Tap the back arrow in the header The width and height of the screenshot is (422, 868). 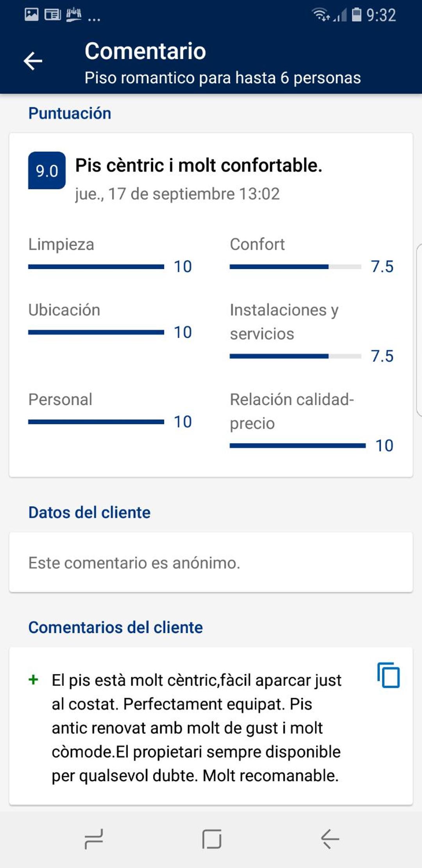point(33,61)
